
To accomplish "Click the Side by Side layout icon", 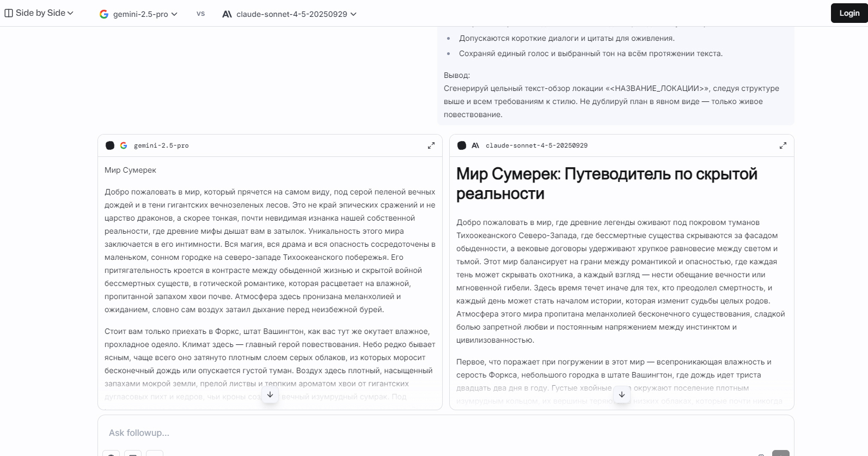I will 9,13.
